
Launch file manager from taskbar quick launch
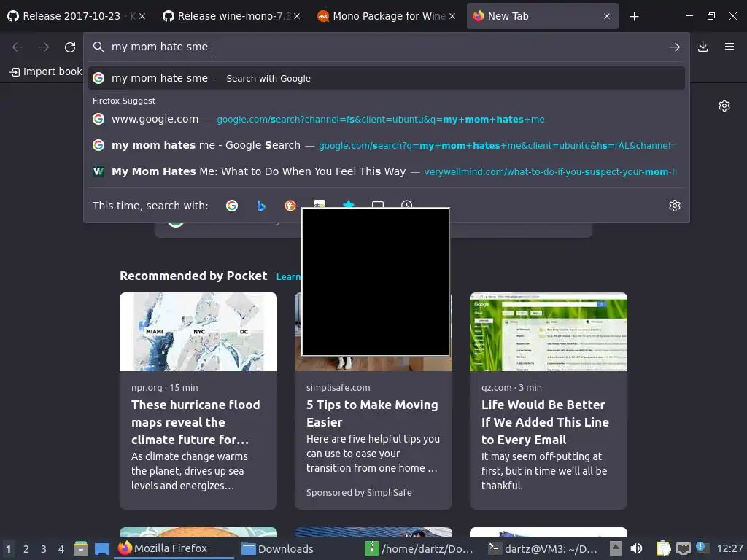pos(81,548)
